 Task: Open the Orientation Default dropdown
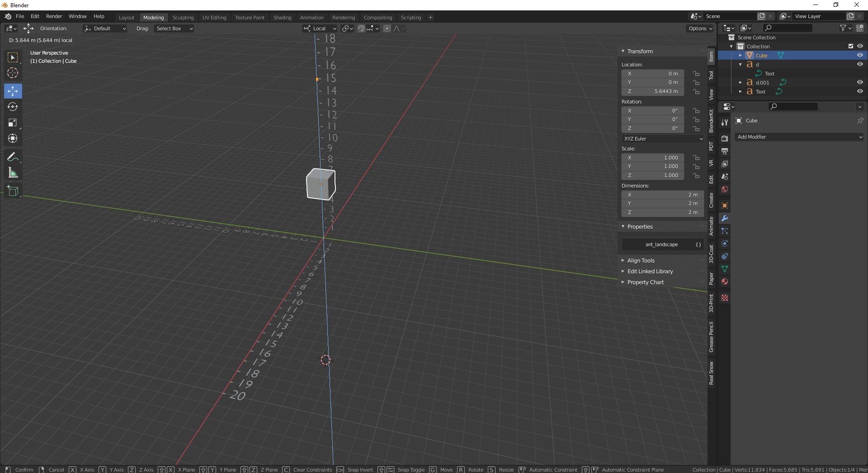pos(105,28)
